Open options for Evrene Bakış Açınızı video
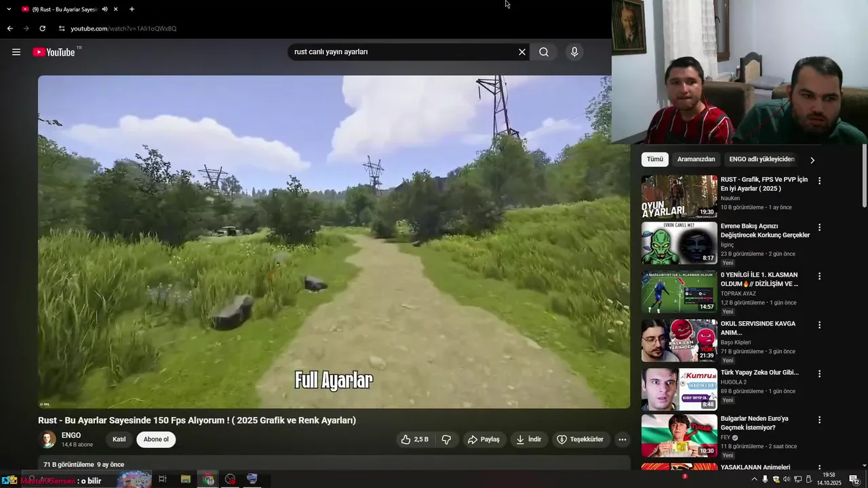Viewport: 868px width, 488px height. pyautogui.click(x=819, y=227)
